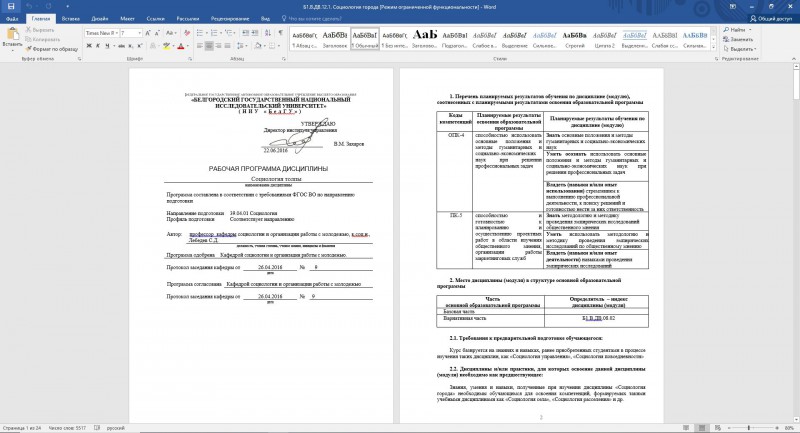Click the multilevel list icon

[x=229, y=33]
